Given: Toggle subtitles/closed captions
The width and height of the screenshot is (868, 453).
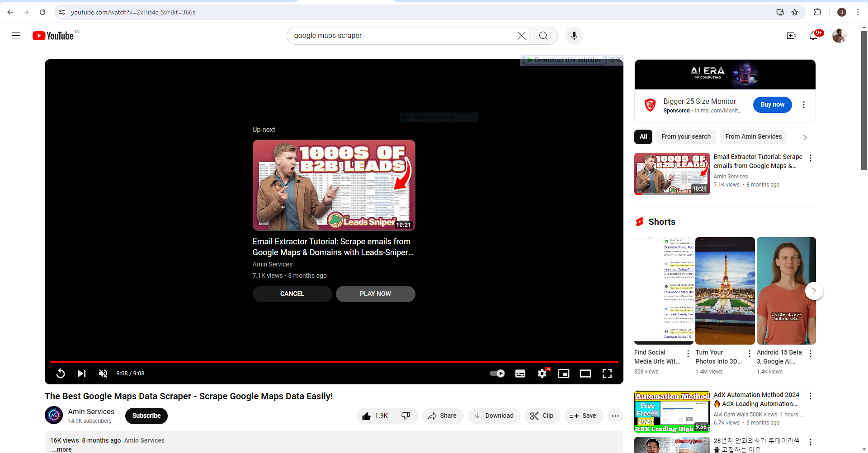Looking at the screenshot, I should coord(520,374).
